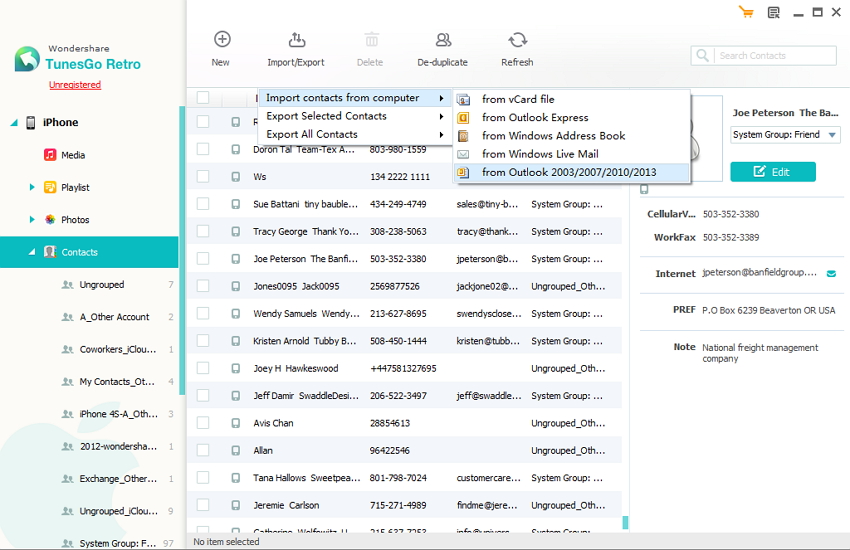Screen dimensions: 850x550
Task: Expand the Playlist tree node
Action: 34,187
